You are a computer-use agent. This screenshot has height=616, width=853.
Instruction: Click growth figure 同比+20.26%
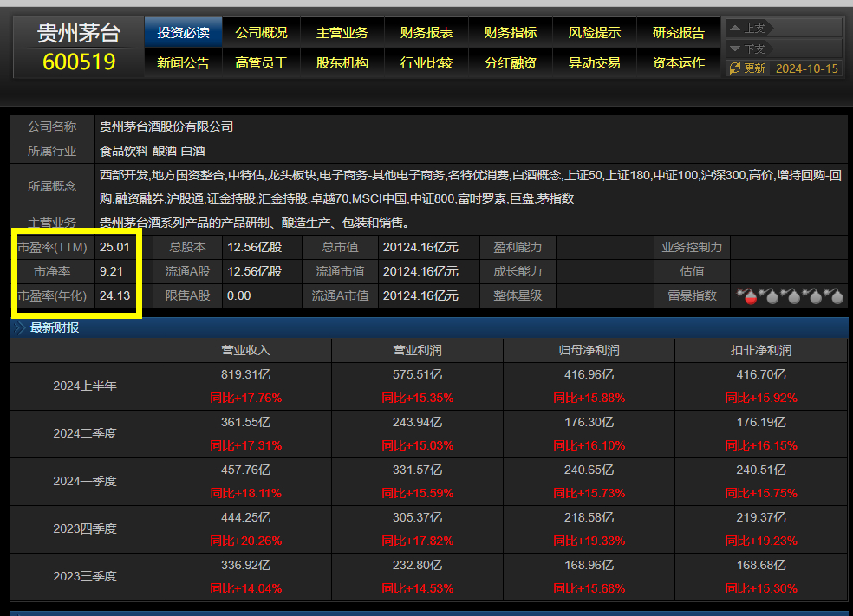(x=246, y=541)
